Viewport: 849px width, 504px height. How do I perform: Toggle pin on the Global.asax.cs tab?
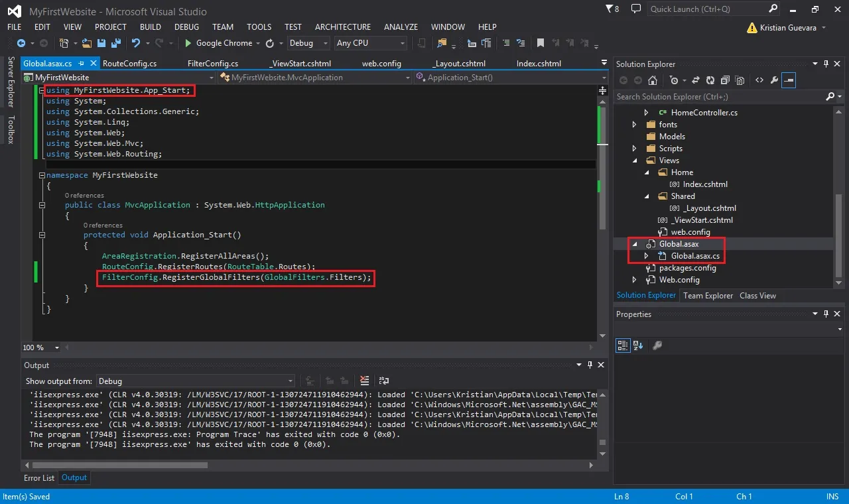coord(81,64)
